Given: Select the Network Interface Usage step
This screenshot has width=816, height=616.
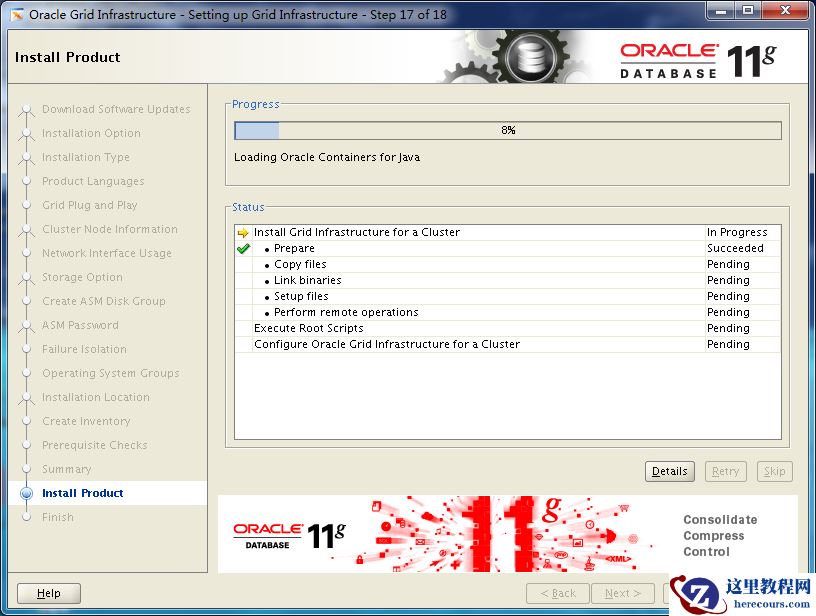Looking at the screenshot, I should pyautogui.click(x=107, y=253).
